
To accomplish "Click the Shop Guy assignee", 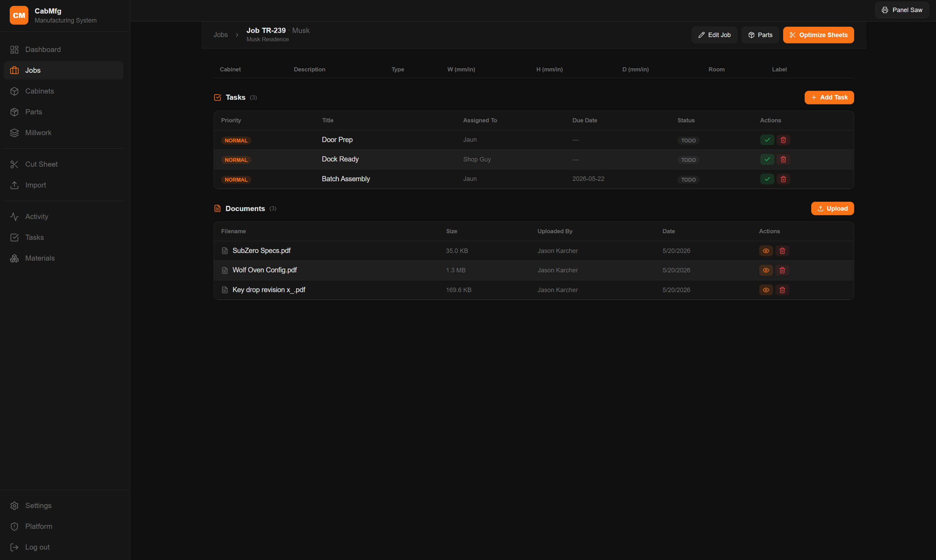I will click(x=477, y=159).
